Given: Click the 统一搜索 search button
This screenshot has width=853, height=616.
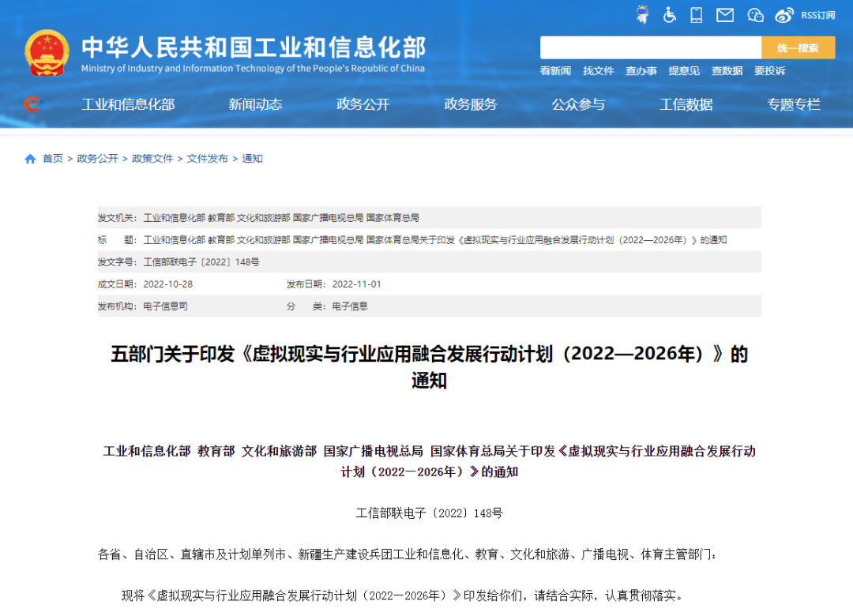Looking at the screenshot, I should (x=798, y=47).
